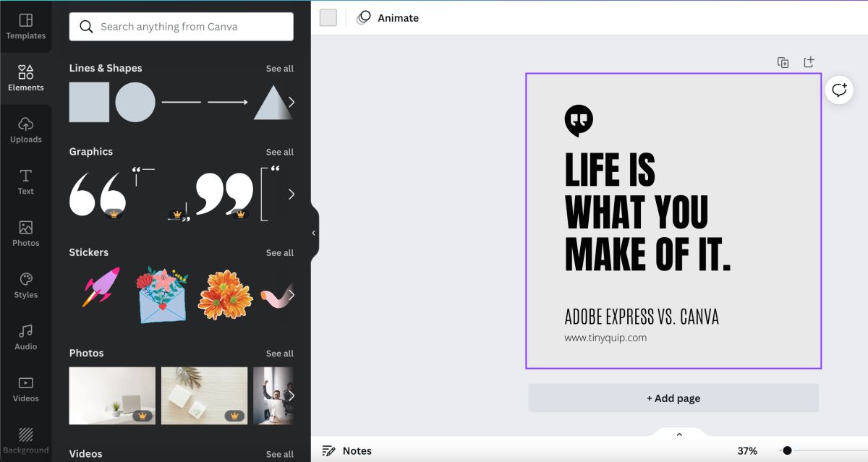
Task: Expand more Lines & Shapes with chevron
Action: 292,102
